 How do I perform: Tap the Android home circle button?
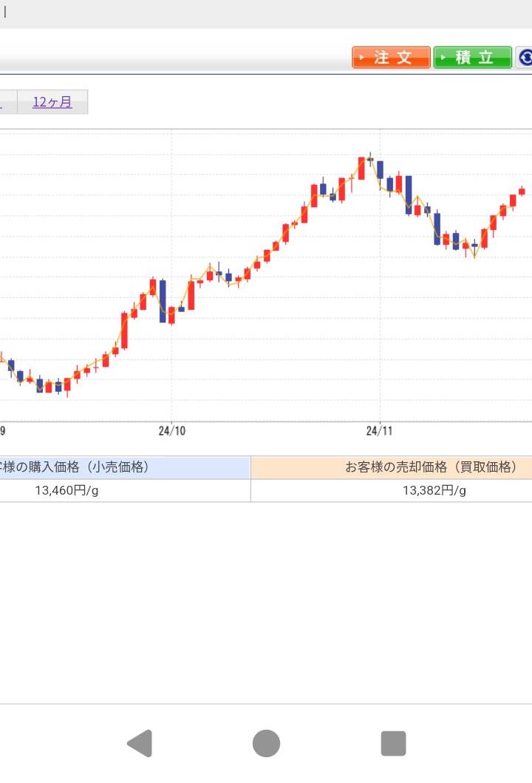[266, 743]
